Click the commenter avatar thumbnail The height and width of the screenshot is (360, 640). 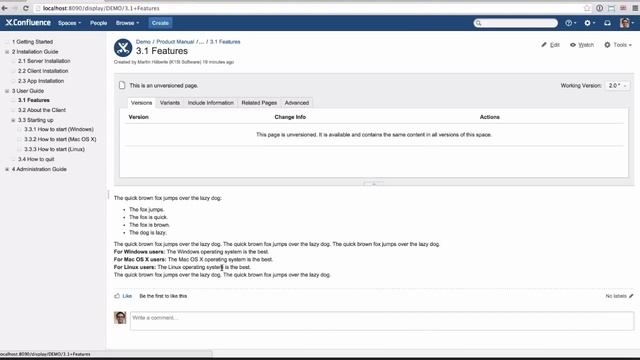click(x=120, y=318)
